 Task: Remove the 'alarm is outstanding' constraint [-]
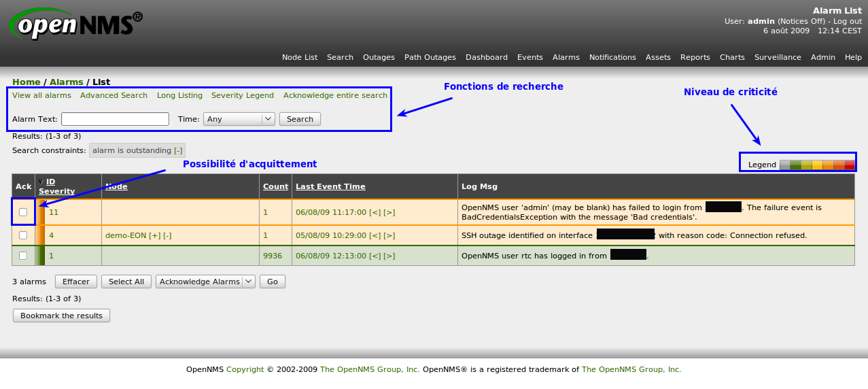tap(178, 150)
